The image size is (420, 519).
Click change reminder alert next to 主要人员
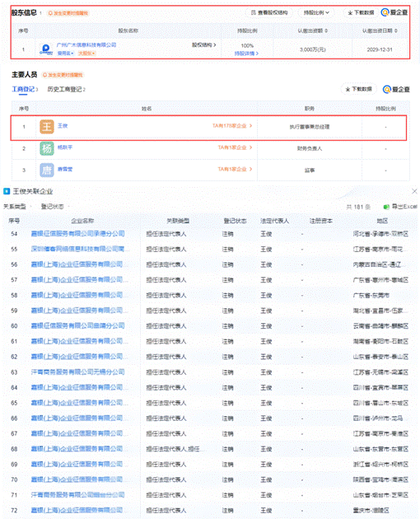tap(63, 75)
